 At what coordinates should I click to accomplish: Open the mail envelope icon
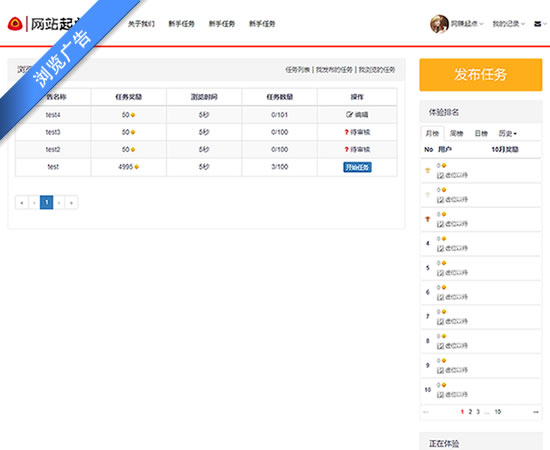537,24
